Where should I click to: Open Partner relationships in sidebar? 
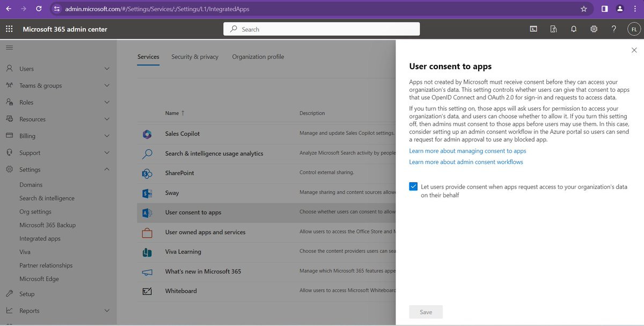pyautogui.click(x=46, y=265)
